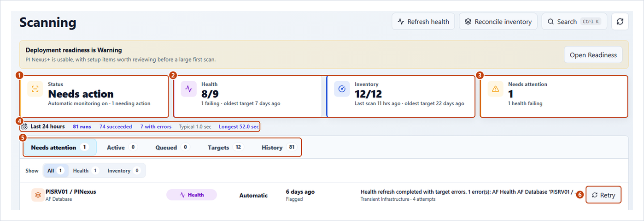644x221 pixels.
Task: Open the Inventory 12/12 card
Action: [x=401, y=96]
